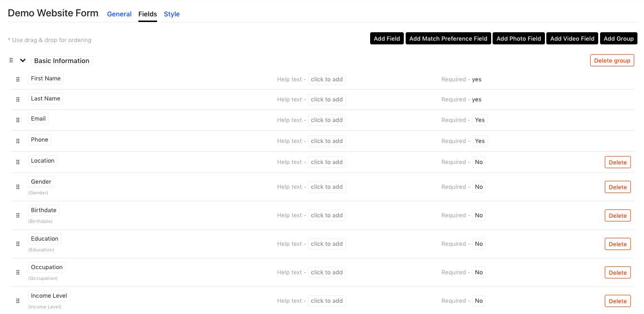This screenshot has width=644, height=314.
Task: Grab the drag handle for the Gender field
Action: [x=18, y=186]
